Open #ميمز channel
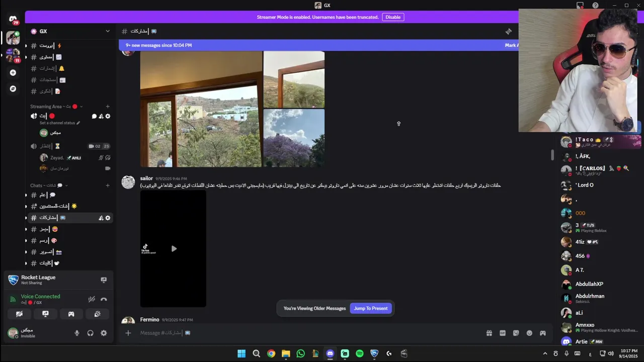 [69, 229]
